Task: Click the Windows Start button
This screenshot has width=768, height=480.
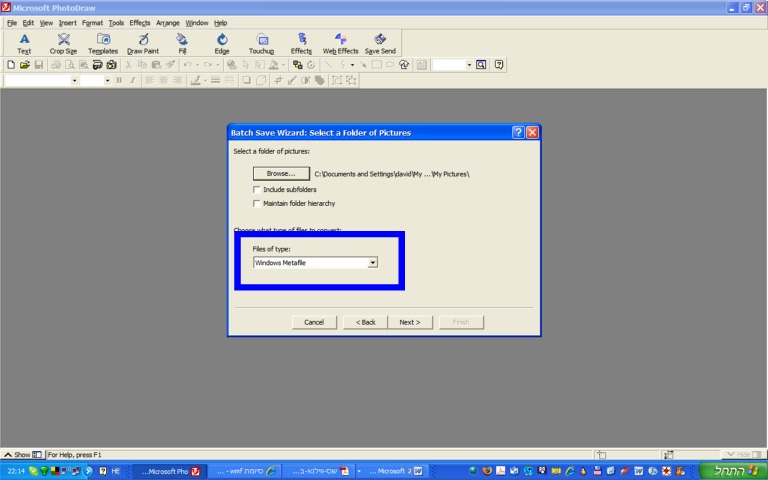Action: tap(734, 471)
